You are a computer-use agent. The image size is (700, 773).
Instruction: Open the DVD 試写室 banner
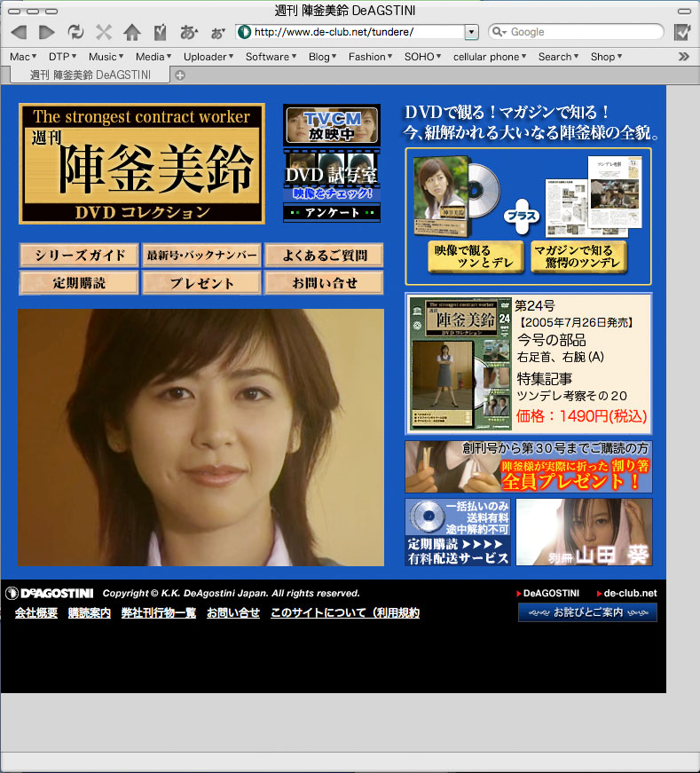[332, 175]
